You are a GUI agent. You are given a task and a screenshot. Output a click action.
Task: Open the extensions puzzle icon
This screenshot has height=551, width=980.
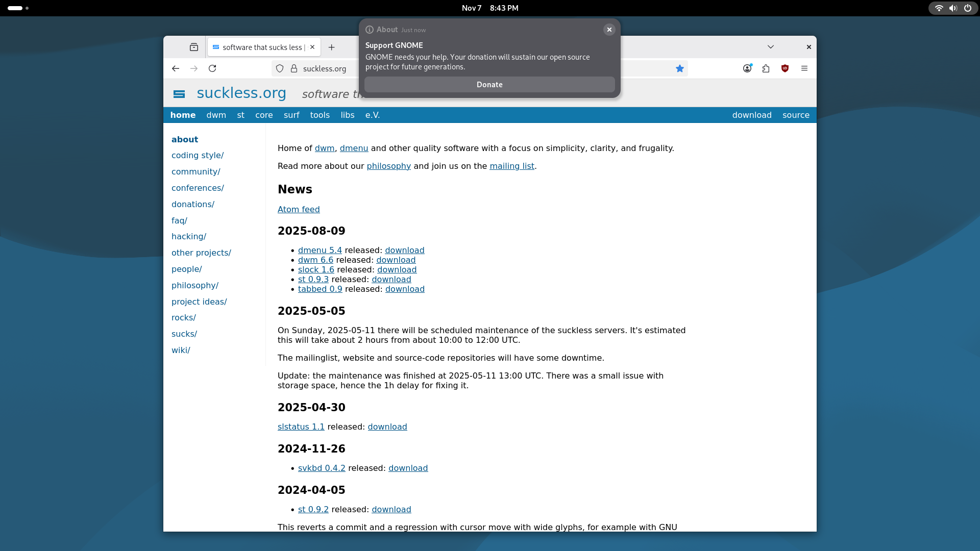point(766,68)
